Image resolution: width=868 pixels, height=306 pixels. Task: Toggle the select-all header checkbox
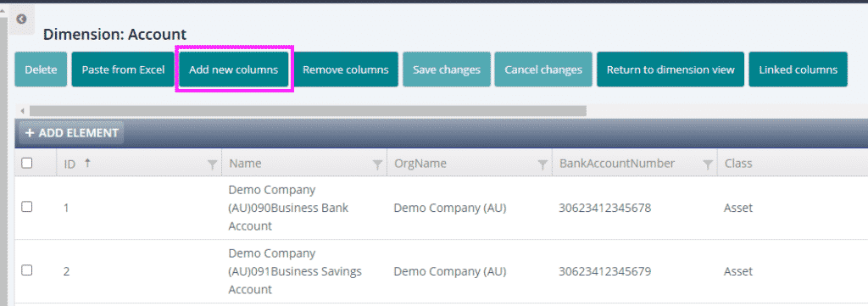pos(26,164)
